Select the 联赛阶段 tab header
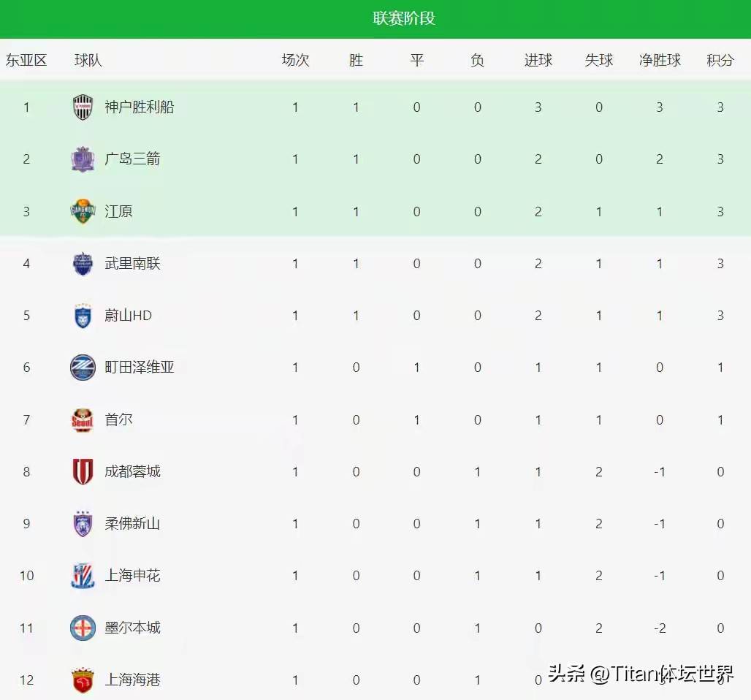This screenshot has height=700, width=751. click(404, 18)
